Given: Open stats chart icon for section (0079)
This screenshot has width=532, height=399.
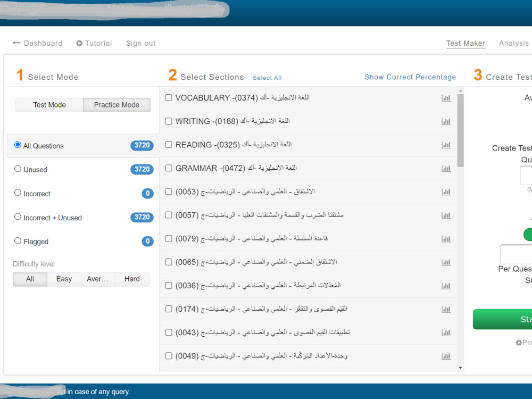Looking at the screenshot, I should tap(446, 238).
